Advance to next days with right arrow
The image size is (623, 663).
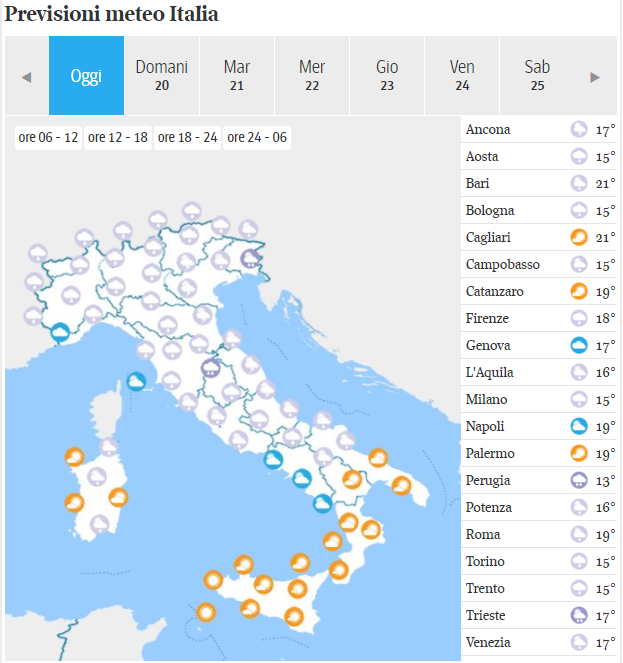click(595, 77)
